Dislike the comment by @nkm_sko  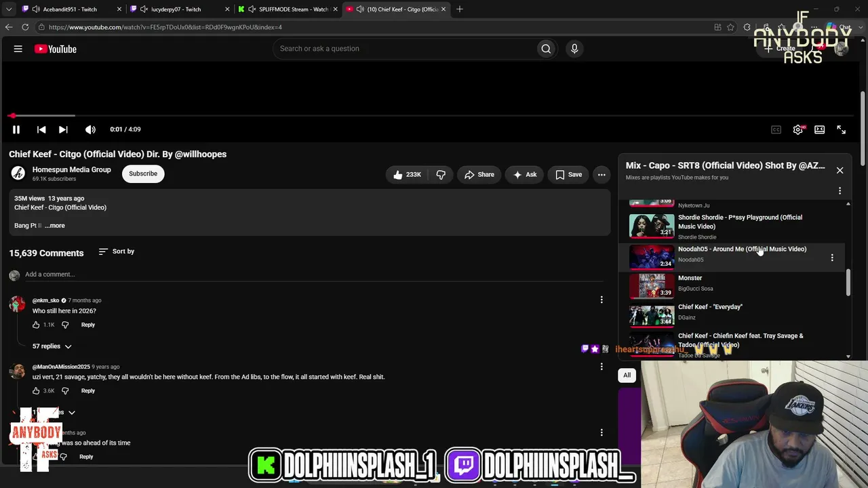click(65, 325)
